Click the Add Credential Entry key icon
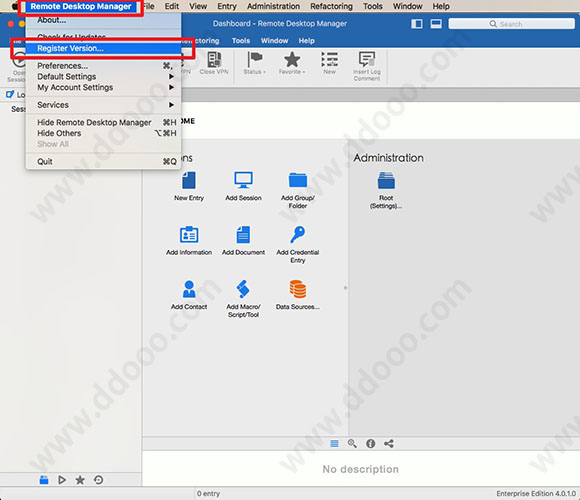Screen dimensions: 580x500 [298, 234]
